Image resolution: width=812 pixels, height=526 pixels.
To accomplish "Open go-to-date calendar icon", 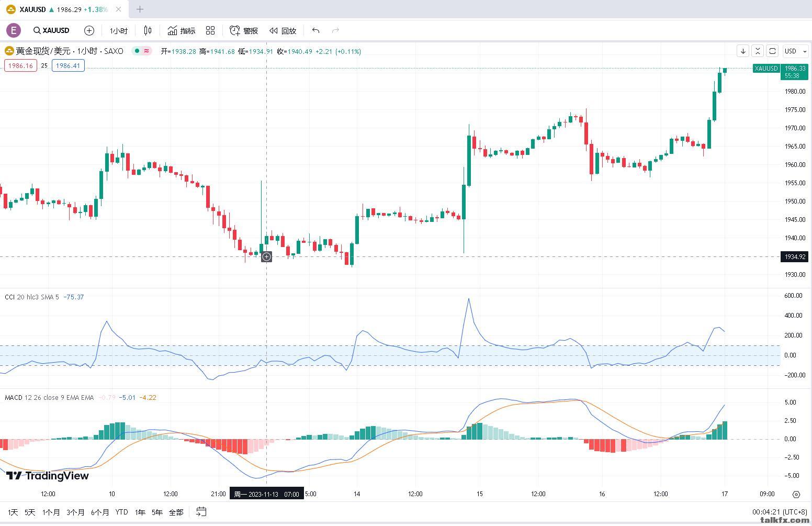I will (x=201, y=511).
